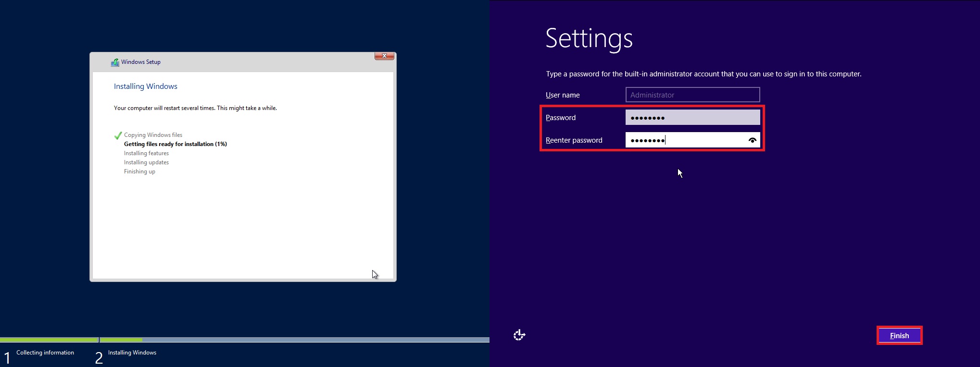The image size is (980, 367).
Task: Click the installation progress bar
Action: 245,340
